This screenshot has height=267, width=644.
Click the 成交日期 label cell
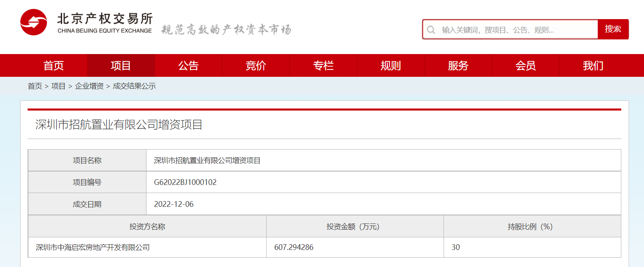point(87,204)
